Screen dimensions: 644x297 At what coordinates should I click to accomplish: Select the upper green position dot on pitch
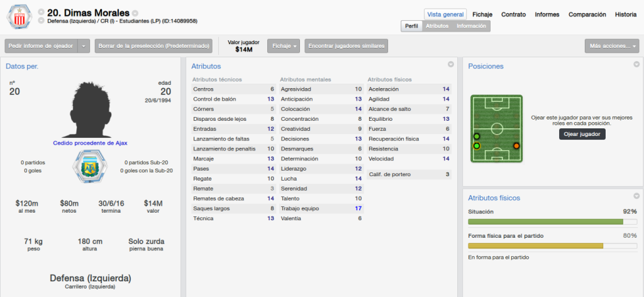[x=477, y=137]
